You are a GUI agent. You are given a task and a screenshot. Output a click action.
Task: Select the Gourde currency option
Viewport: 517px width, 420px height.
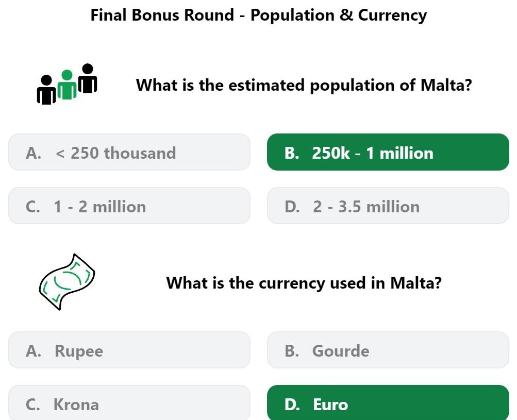point(388,350)
